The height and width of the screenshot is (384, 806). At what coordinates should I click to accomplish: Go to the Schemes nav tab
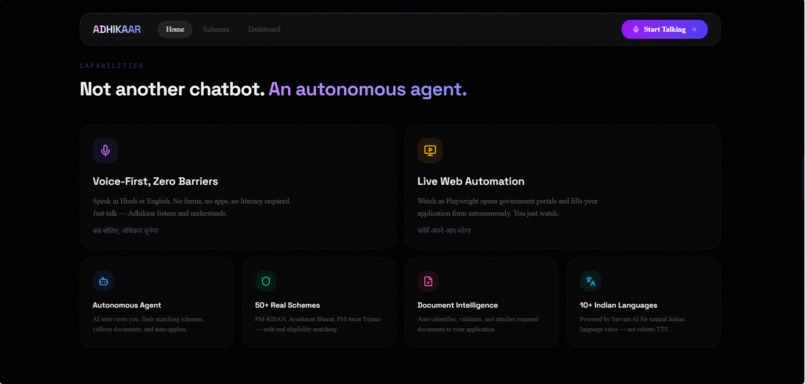click(x=216, y=29)
